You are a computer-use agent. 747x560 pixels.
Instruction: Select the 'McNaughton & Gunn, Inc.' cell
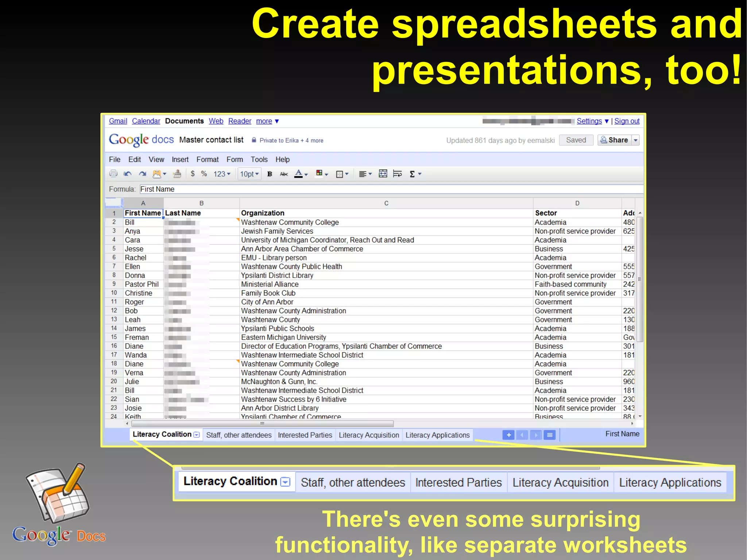click(386, 382)
